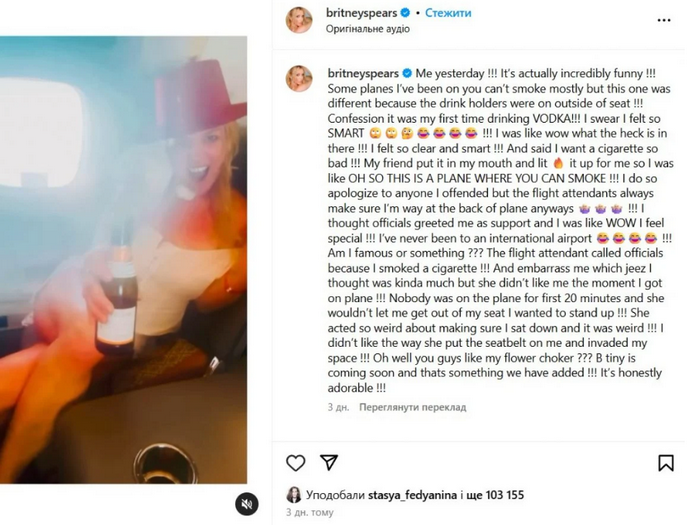Click the britneyspears username in the caption
The height and width of the screenshot is (525, 700).
click(x=362, y=73)
